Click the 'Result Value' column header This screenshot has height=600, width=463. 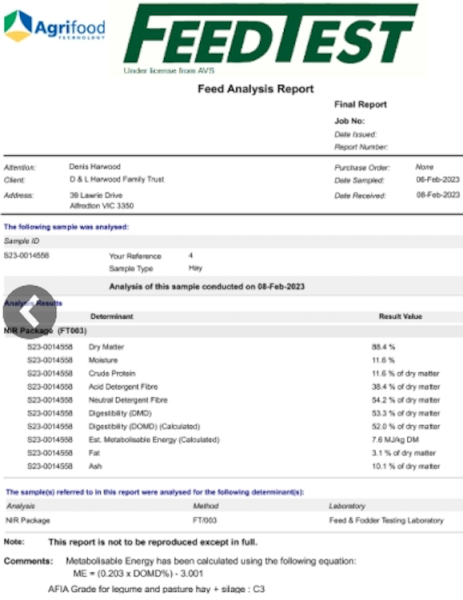point(400,316)
